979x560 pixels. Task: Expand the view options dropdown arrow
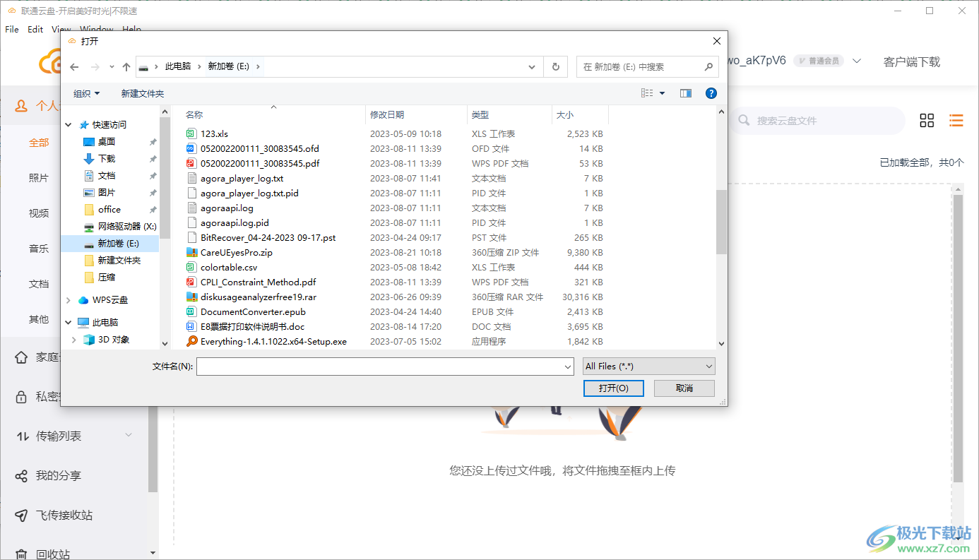(x=662, y=93)
